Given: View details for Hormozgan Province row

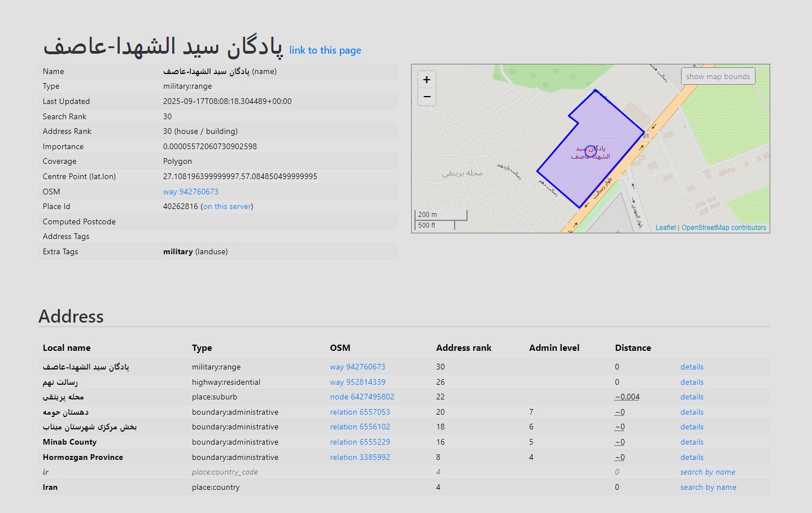Looking at the screenshot, I should (x=692, y=457).
